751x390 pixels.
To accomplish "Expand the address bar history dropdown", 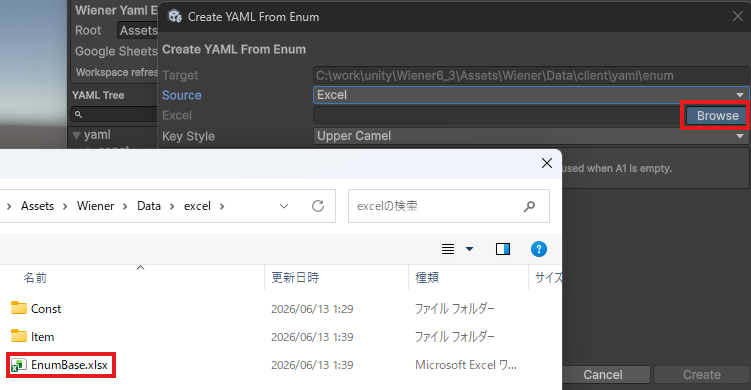I will [x=284, y=206].
